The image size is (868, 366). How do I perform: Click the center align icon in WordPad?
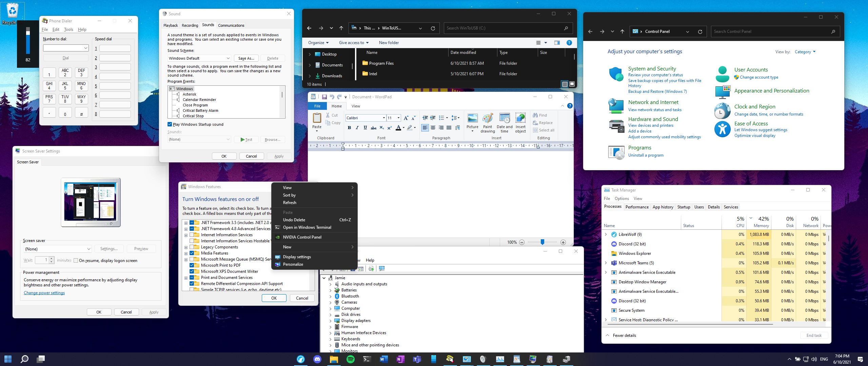click(433, 128)
